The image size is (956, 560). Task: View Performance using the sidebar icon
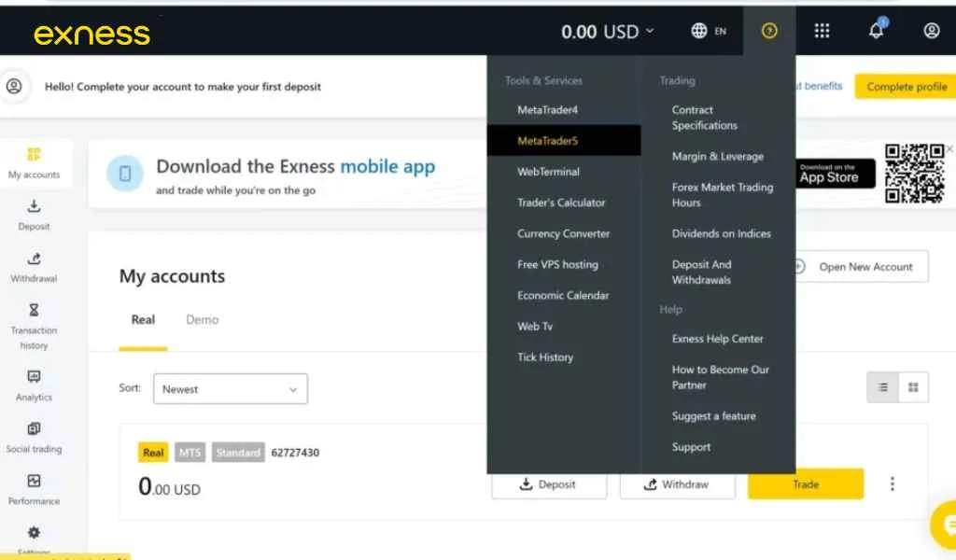coord(34,488)
